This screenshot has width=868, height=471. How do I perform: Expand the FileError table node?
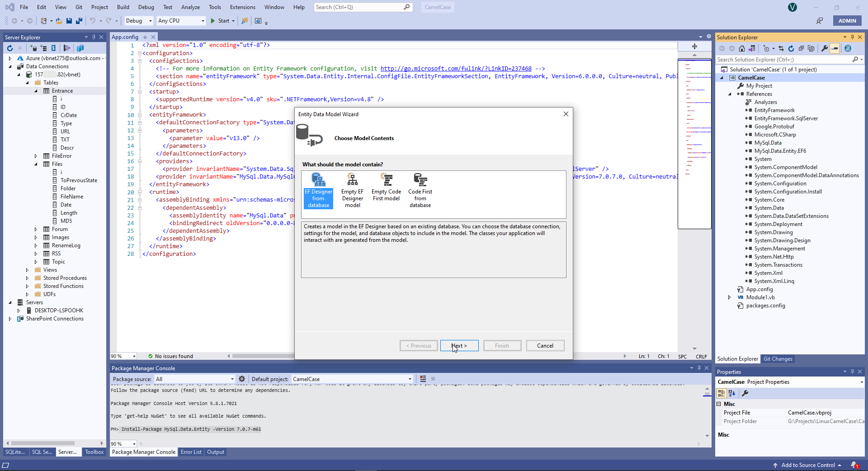pyautogui.click(x=36, y=156)
